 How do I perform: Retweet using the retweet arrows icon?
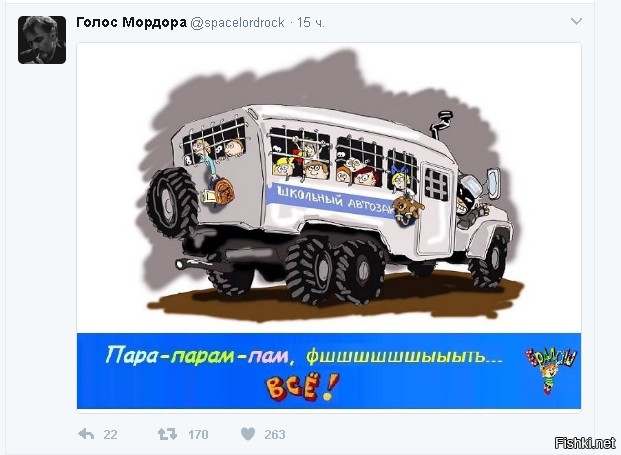168,434
